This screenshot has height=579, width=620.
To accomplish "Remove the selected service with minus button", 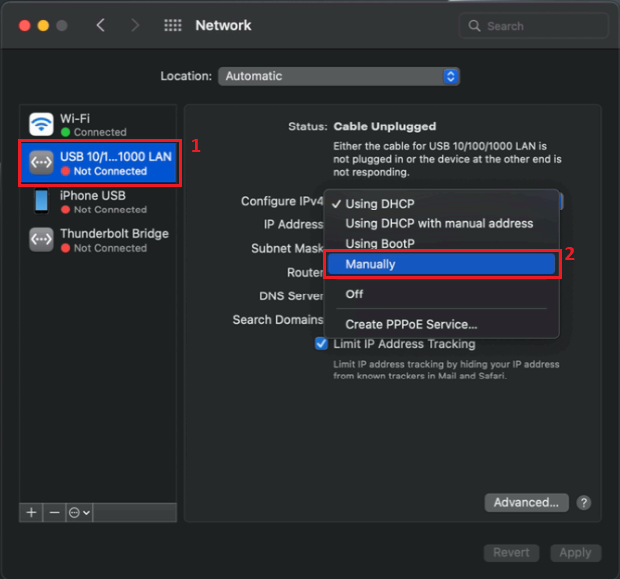I will click(55, 512).
